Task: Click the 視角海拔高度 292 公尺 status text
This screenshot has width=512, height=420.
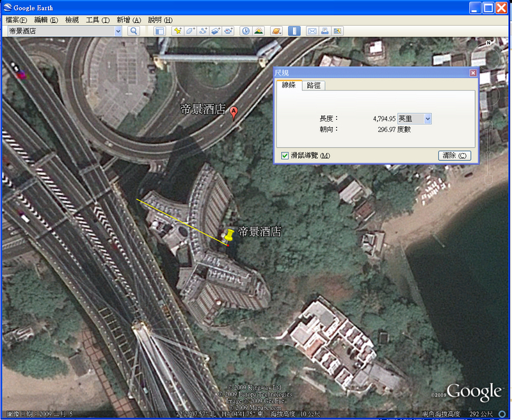Action: pos(458,414)
